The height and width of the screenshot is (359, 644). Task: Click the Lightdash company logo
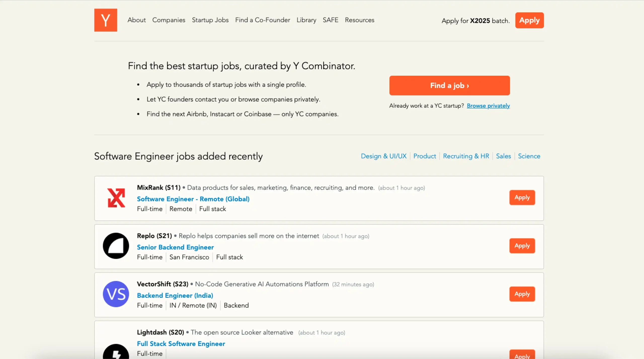(x=116, y=351)
